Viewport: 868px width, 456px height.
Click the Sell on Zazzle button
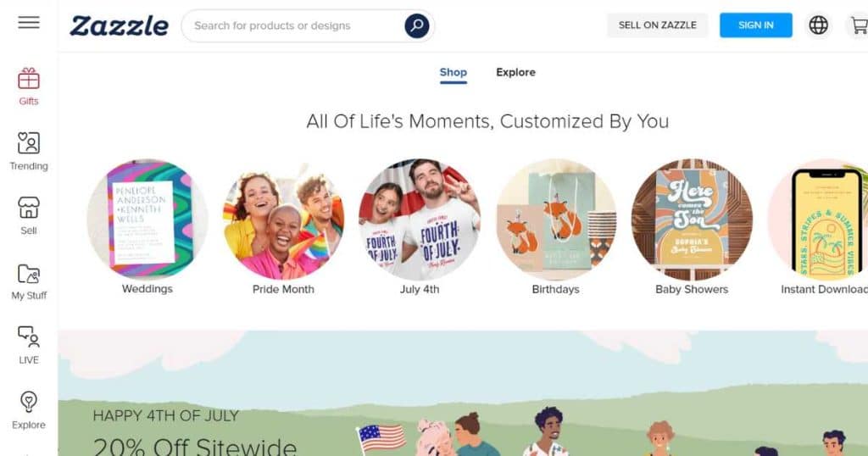point(658,25)
